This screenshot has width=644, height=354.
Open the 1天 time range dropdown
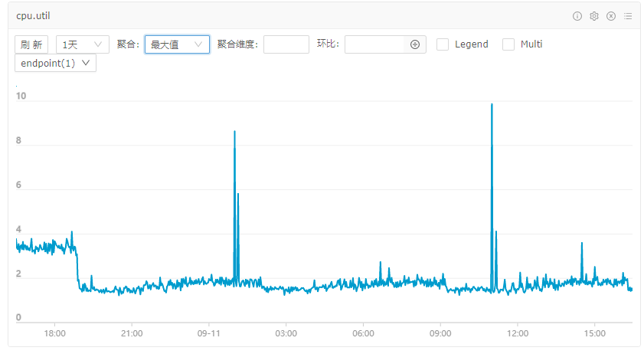tap(83, 44)
